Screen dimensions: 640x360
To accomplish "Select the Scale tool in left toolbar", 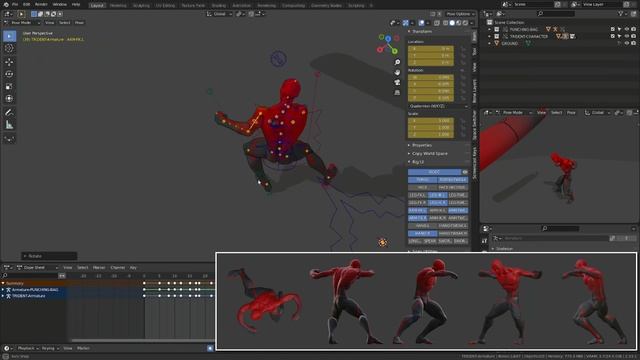I will click(9, 87).
